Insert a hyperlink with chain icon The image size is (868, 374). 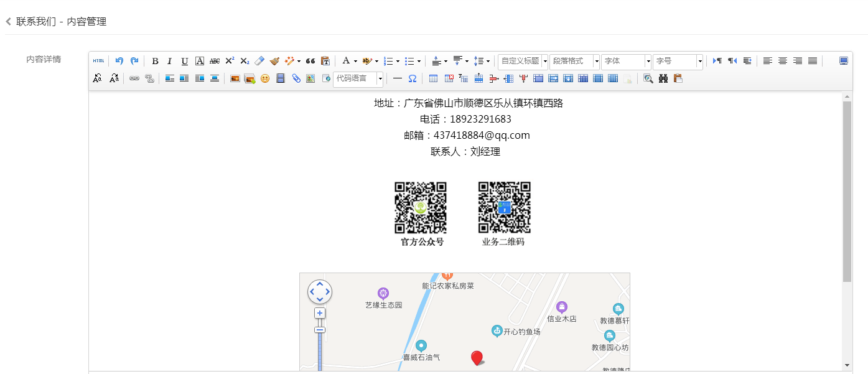click(134, 78)
